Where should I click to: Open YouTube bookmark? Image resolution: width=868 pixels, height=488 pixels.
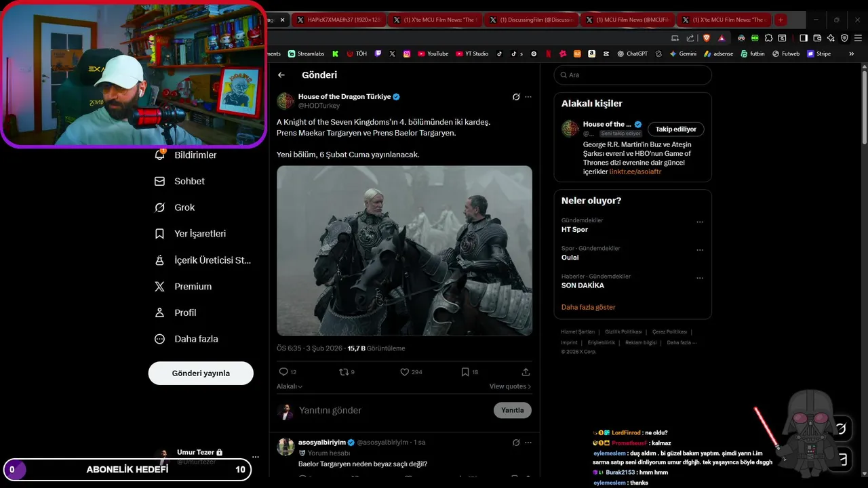pyautogui.click(x=433, y=54)
